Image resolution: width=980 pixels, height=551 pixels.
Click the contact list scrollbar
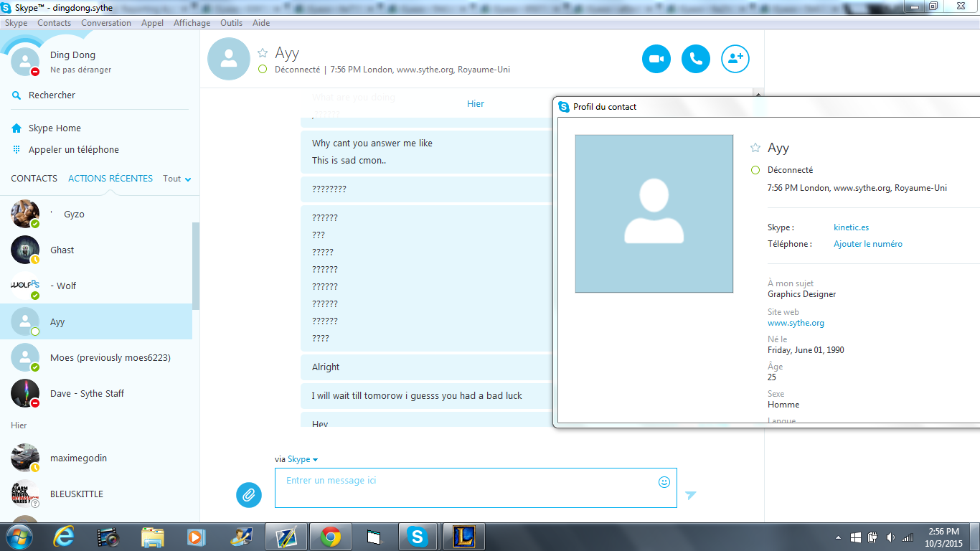point(196,265)
